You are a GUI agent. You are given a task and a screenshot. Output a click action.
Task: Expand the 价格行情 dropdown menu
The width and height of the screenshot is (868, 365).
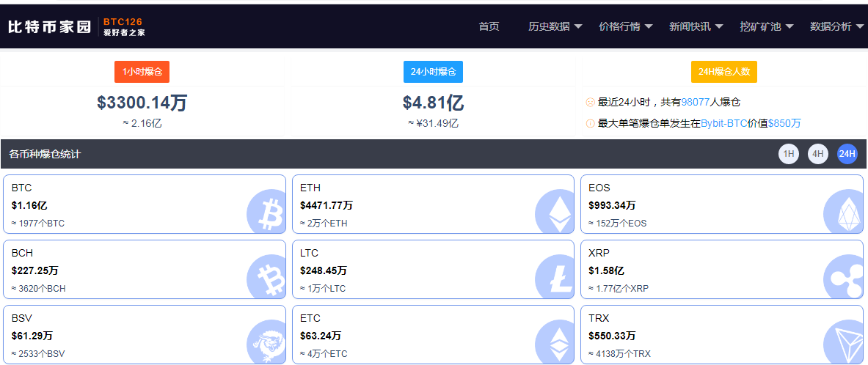coord(626,26)
